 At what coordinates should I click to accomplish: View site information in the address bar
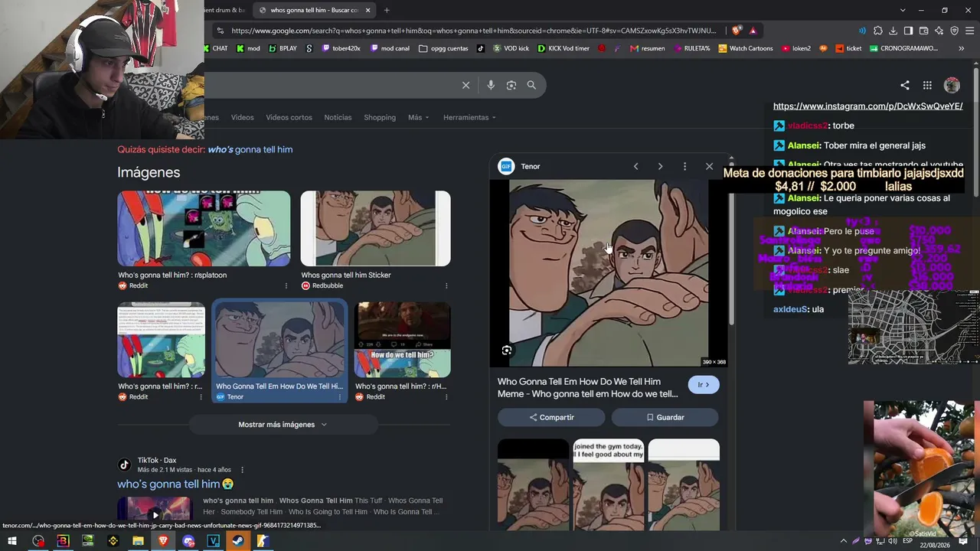point(220,31)
